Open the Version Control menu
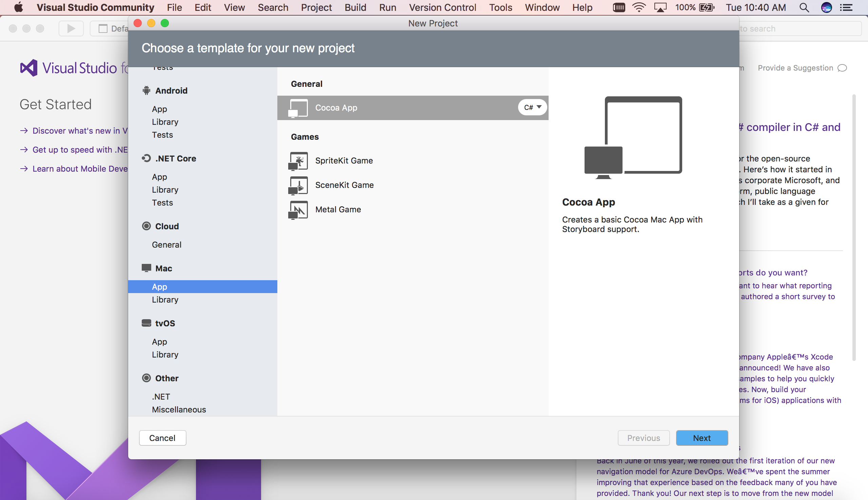Viewport: 868px width, 500px height. coord(442,7)
